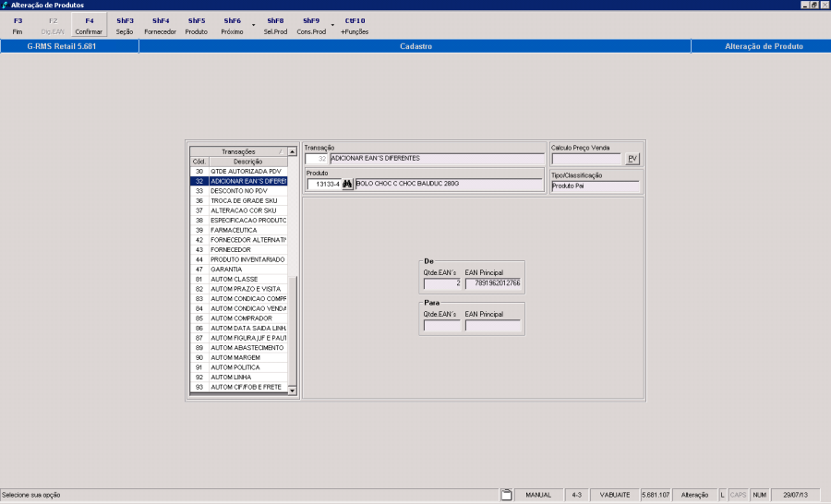Select row 85 AUTOM COMPRADOR
Image resolution: width=831 pixels, height=504 pixels.
[x=238, y=318]
